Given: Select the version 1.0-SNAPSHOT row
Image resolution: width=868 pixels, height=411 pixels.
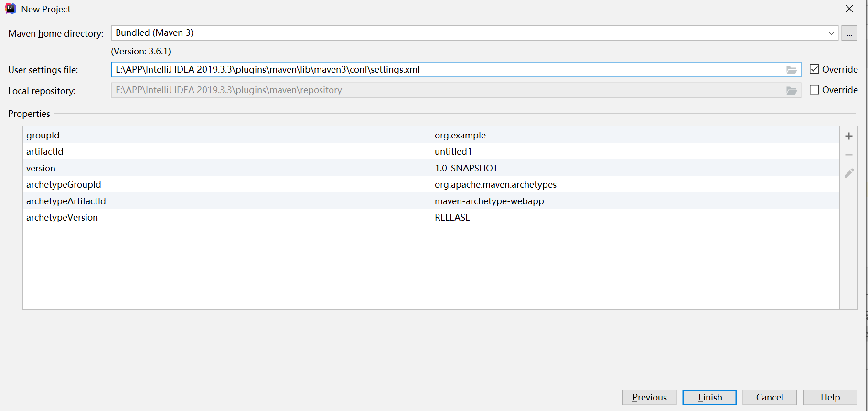Looking at the screenshot, I should click(466, 168).
